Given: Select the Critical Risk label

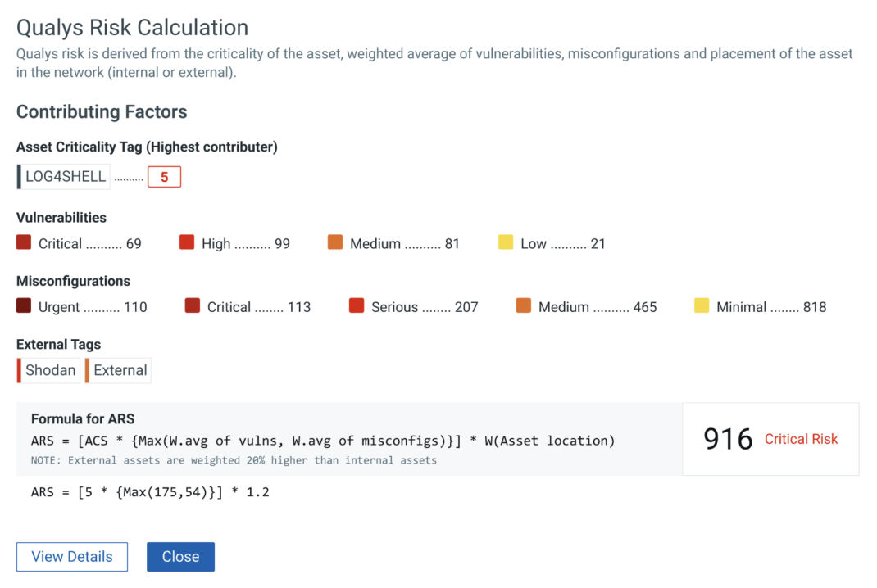Looking at the screenshot, I should click(x=801, y=440).
